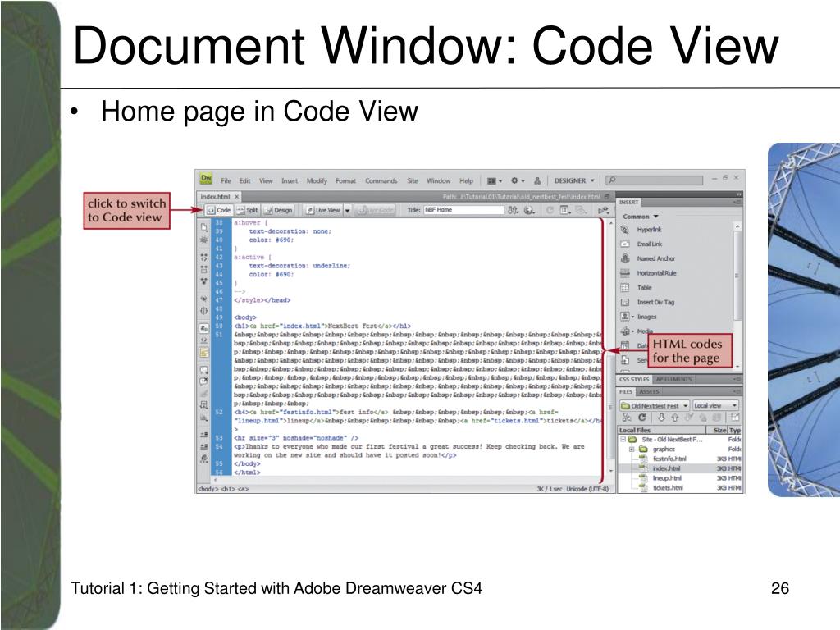This screenshot has height=630, width=840.
Task: Click the <body> tag in tag selector
Action: click(x=208, y=489)
